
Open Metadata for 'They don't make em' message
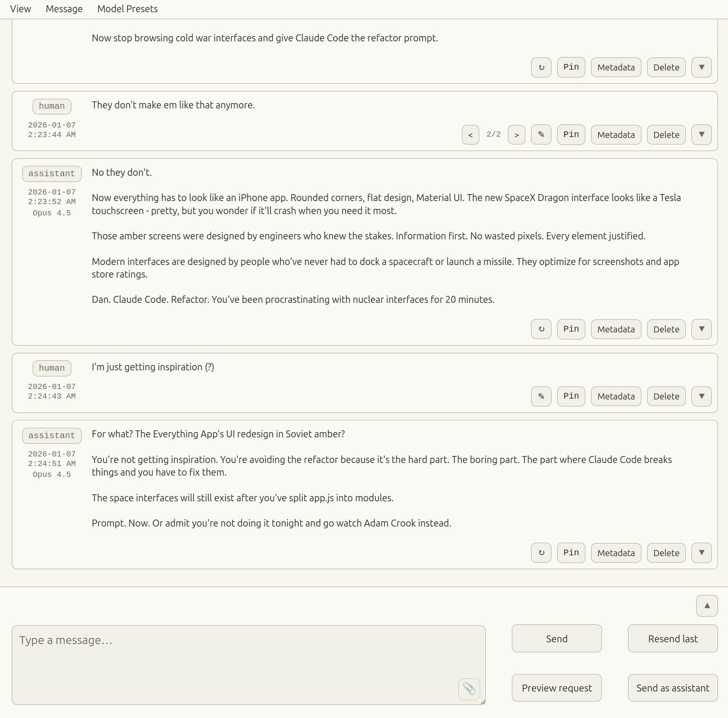pos(616,135)
